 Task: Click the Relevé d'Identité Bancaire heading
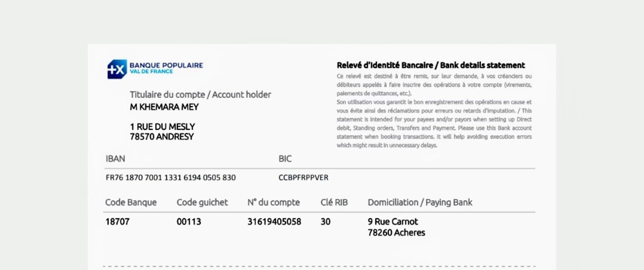coord(431,65)
